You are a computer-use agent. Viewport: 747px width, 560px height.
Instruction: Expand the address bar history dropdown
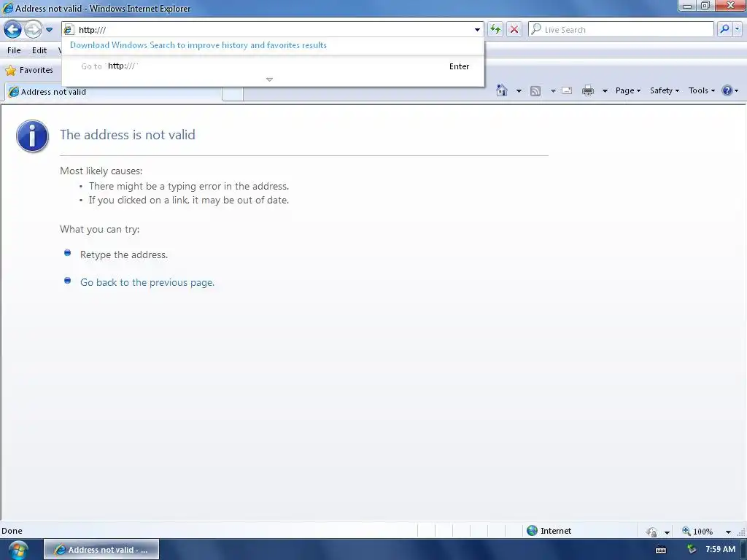point(477,29)
